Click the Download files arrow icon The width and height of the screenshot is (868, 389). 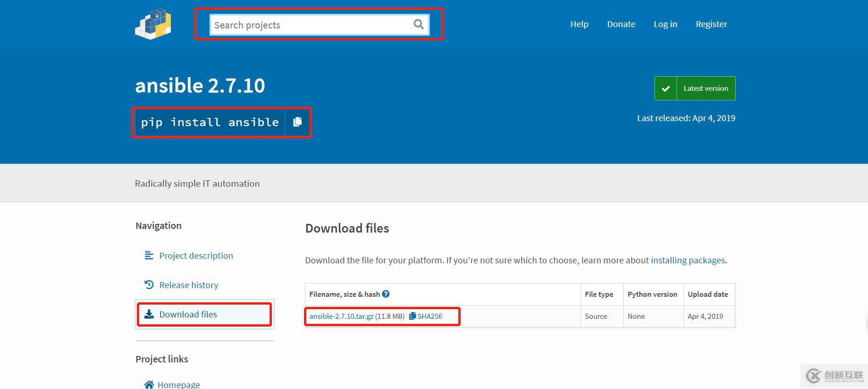point(149,314)
